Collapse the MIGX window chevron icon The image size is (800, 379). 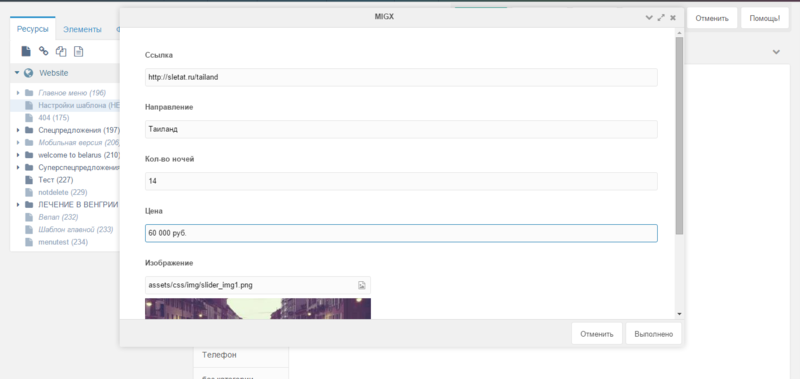click(649, 17)
